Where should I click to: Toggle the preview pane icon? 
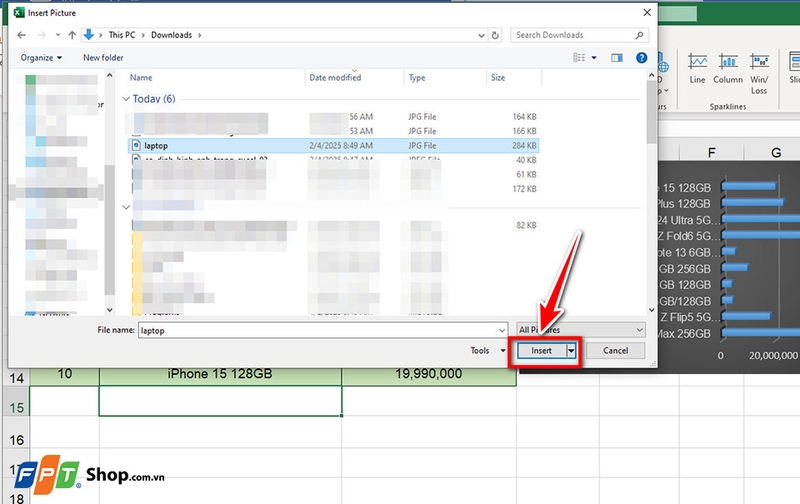[x=617, y=58]
